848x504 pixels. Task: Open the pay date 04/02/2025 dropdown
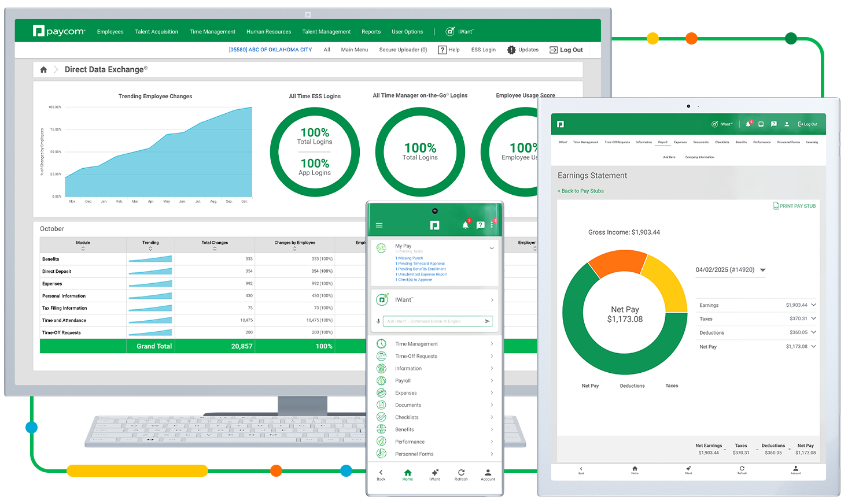(762, 270)
